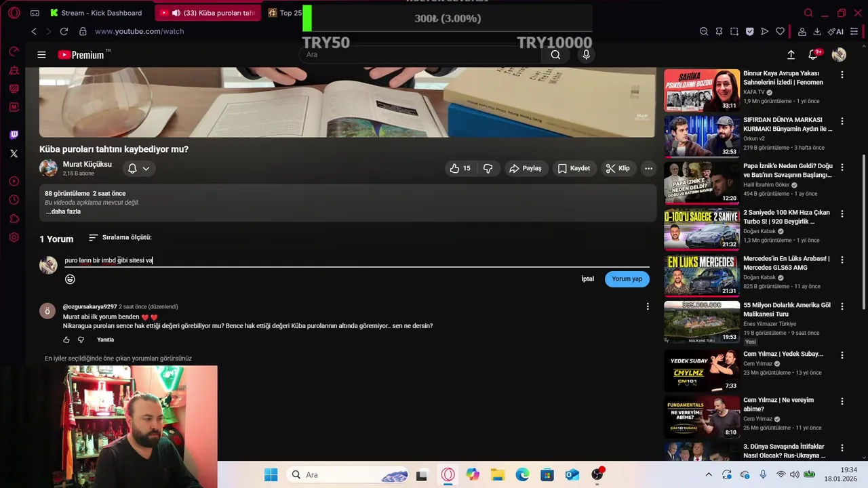Open File Explorer from the taskbar

497,474
